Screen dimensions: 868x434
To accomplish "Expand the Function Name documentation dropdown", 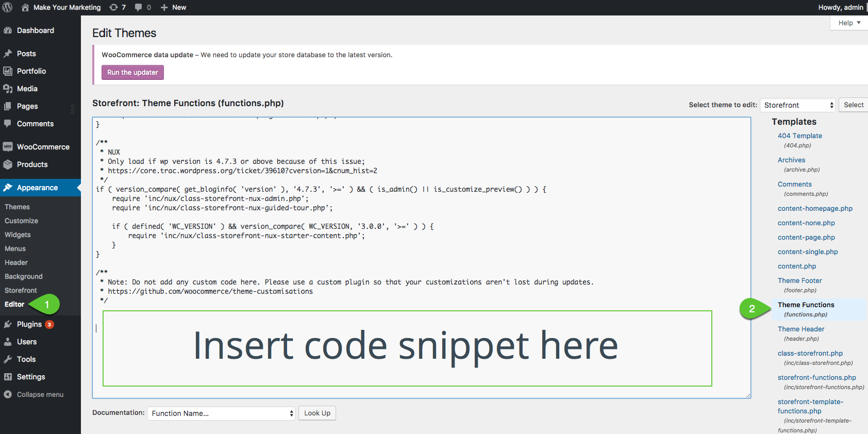I will click(221, 413).
